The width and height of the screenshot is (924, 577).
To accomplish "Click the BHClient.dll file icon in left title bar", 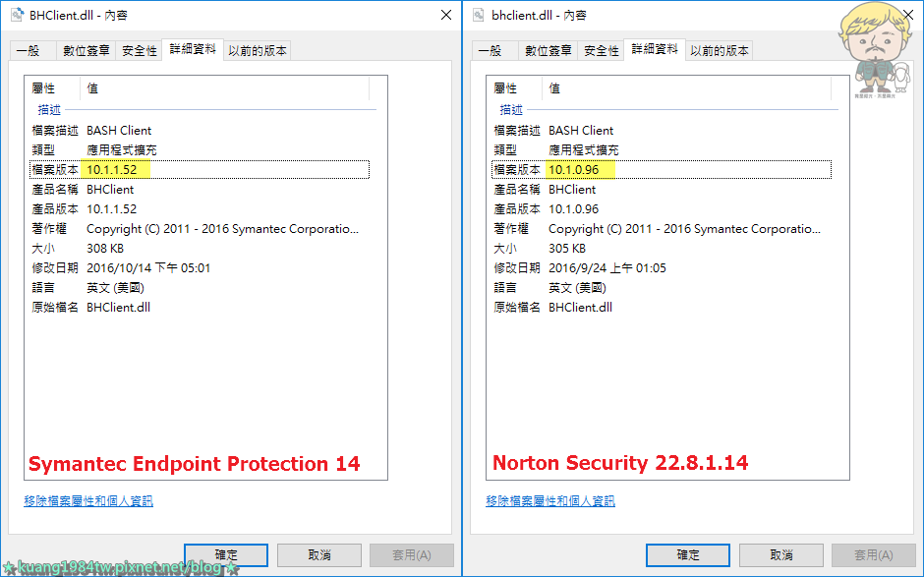I will (x=17, y=15).
